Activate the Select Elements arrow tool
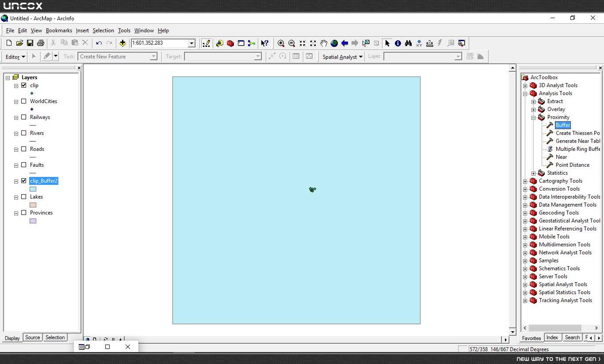This screenshot has width=604, height=364. 387,43
